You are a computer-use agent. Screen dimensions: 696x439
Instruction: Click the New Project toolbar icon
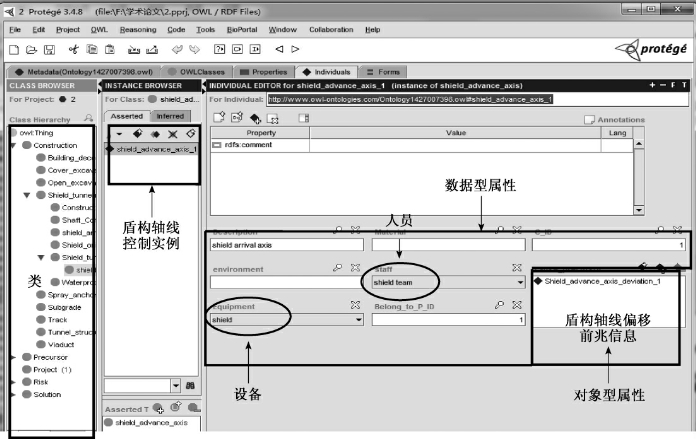click(14, 49)
